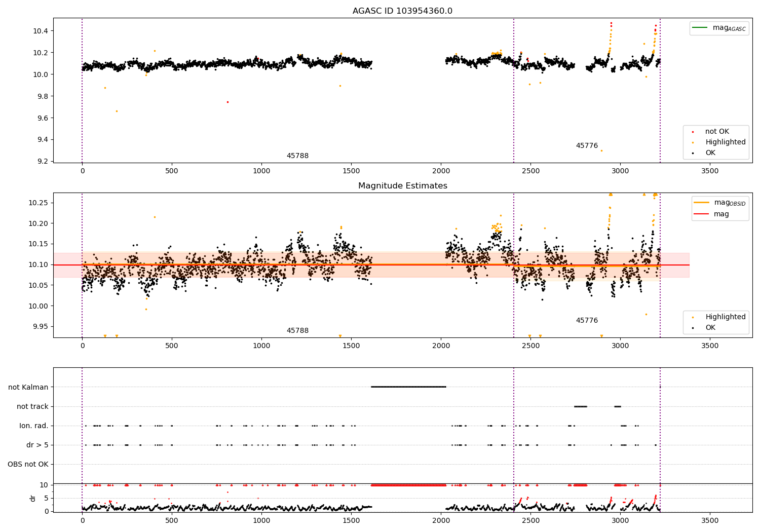Click the 3500 x-tick under the top plot
Screen dimensions: 760x532
pyautogui.click(x=710, y=171)
